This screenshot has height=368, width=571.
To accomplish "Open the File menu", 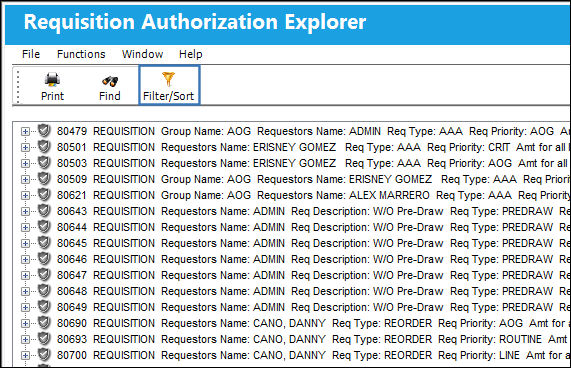I will coord(31,54).
